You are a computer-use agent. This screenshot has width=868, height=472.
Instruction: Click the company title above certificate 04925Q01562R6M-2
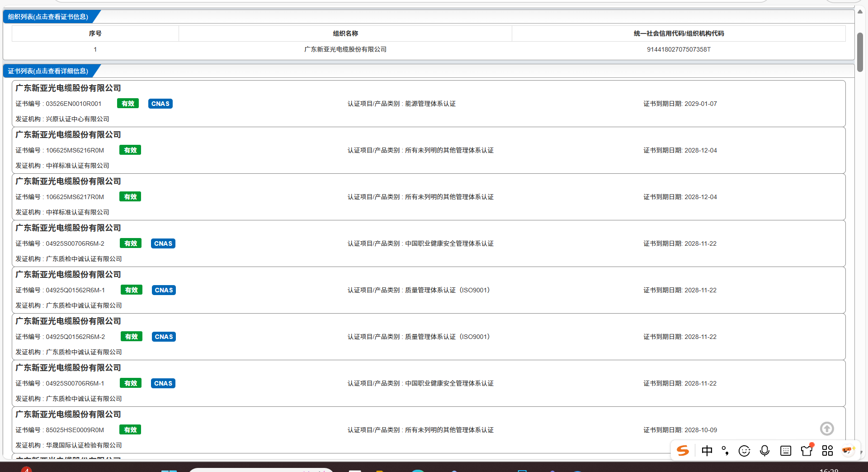point(68,321)
